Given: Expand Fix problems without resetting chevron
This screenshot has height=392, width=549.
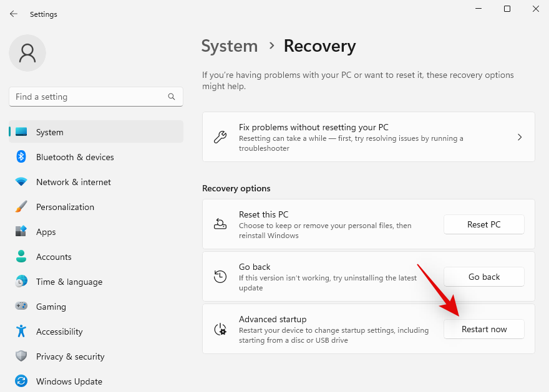Looking at the screenshot, I should click(x=520, y=137).
